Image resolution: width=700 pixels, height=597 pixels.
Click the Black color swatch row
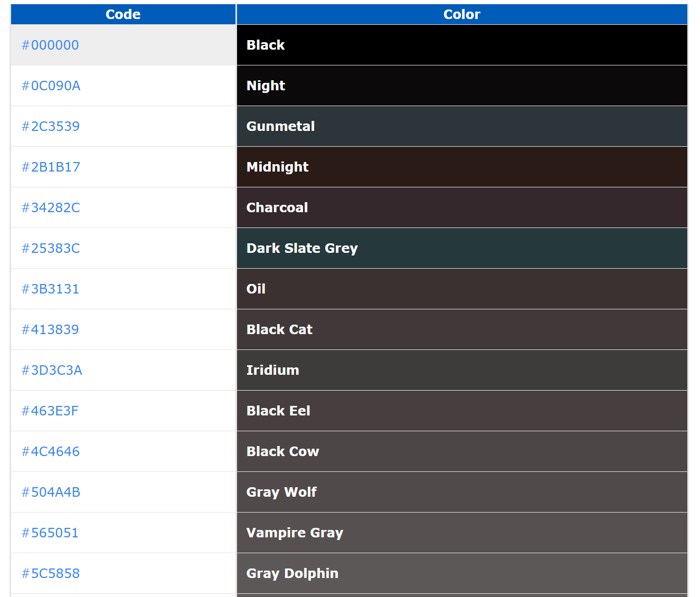point(461,45)
